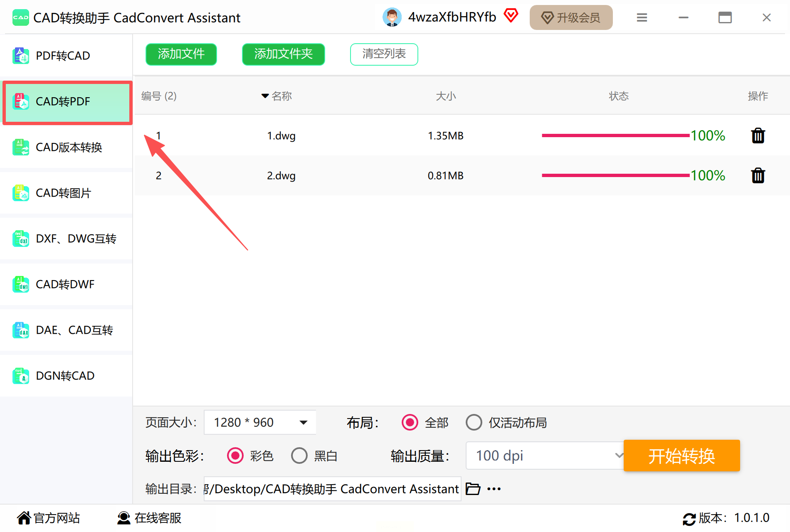Click the progress bar for 1.dwg
This screenshot has height=532, width=790.
point(616,135)
